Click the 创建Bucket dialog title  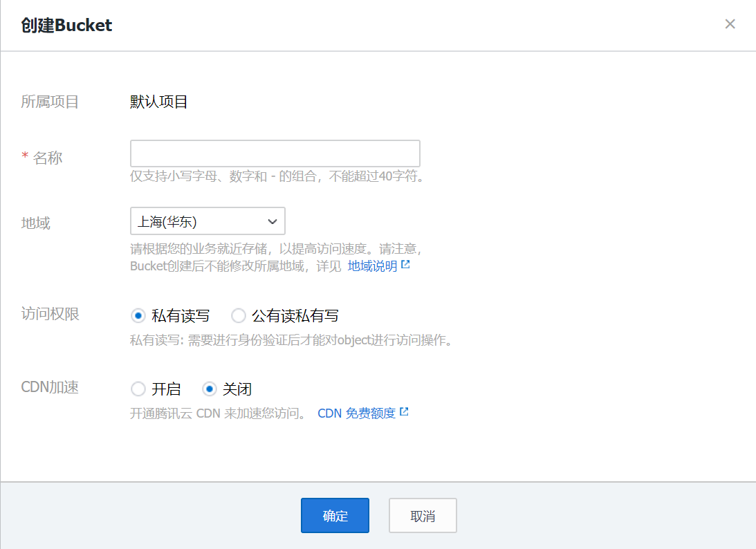point(65,25)
